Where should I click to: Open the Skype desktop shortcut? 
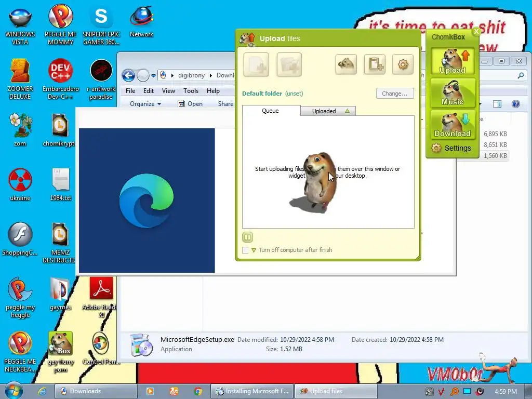coord(101,25)
